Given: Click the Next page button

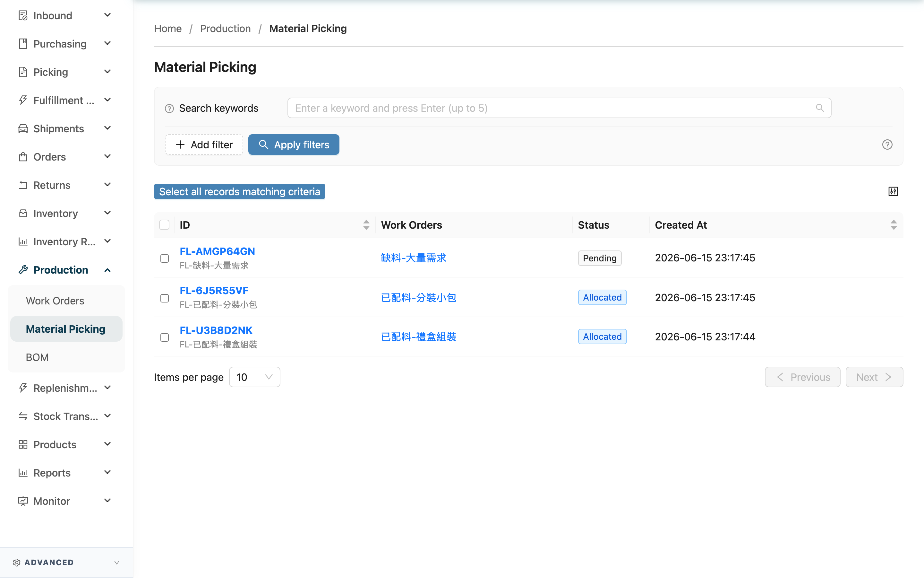Looking at the screenshot, I should pos(874,377).
